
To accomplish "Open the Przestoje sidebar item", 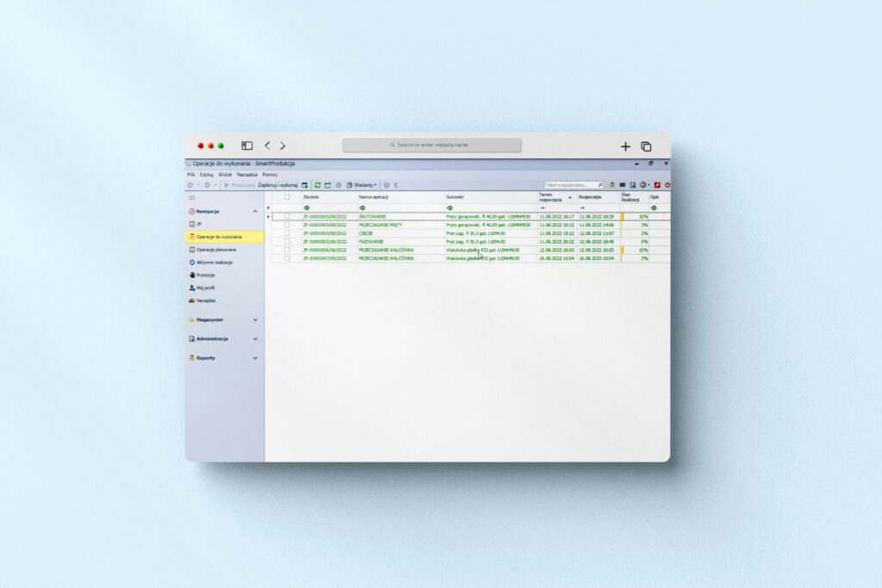I will tap(205, 275).
